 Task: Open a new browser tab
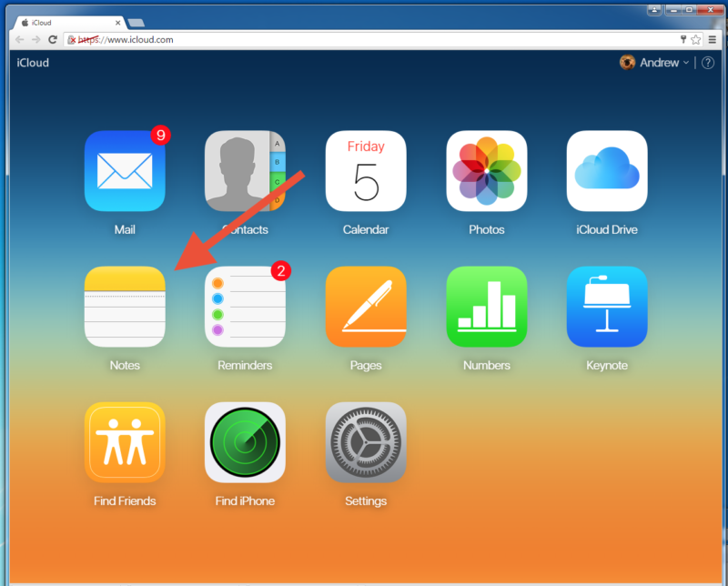(x=136, y=22)
